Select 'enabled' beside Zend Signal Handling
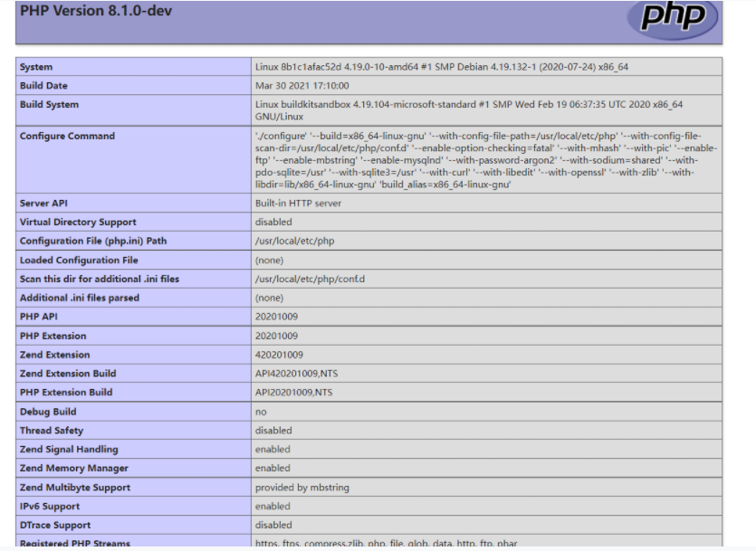Screen dimensions: 756x551 pyautogui.click(x=273, y=449)
